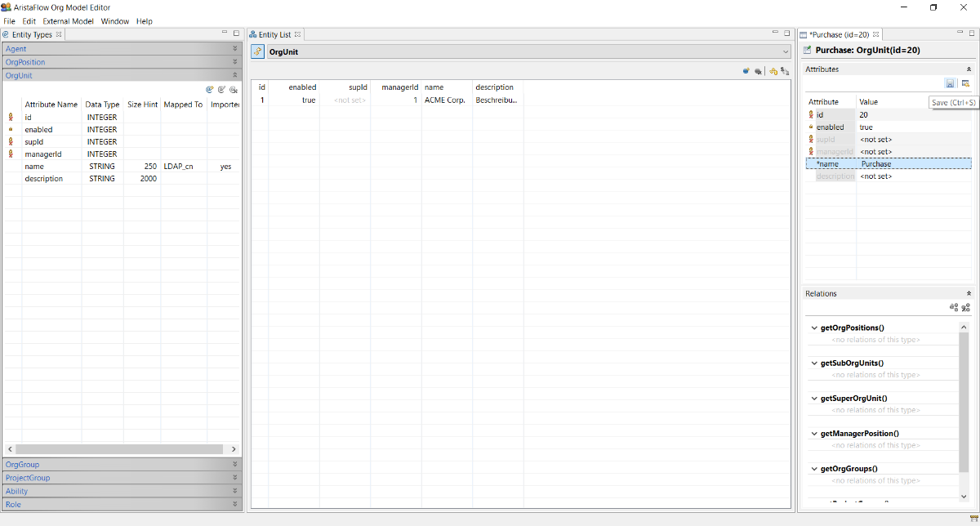980x526 pixels.
Task: Select the ACME Corp. entity row
Action: (x=444, y=100)
